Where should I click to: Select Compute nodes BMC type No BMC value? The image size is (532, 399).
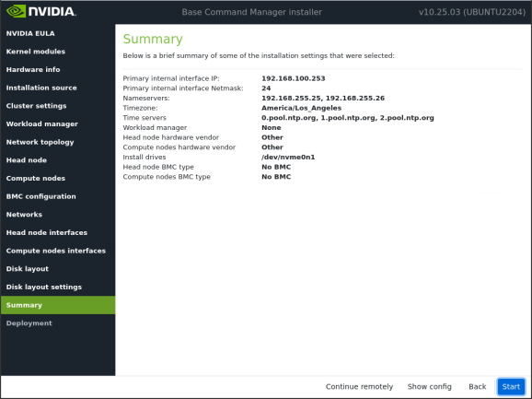point(276,177)
